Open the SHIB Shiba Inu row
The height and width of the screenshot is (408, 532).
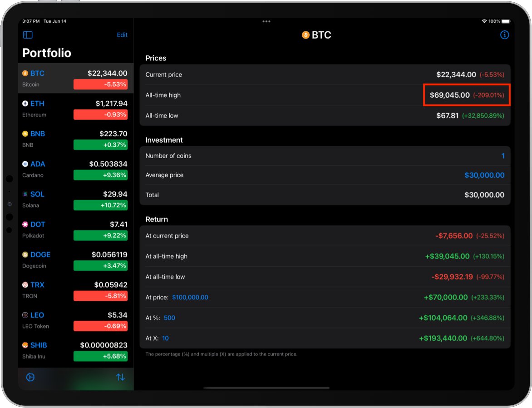[76, 351]
